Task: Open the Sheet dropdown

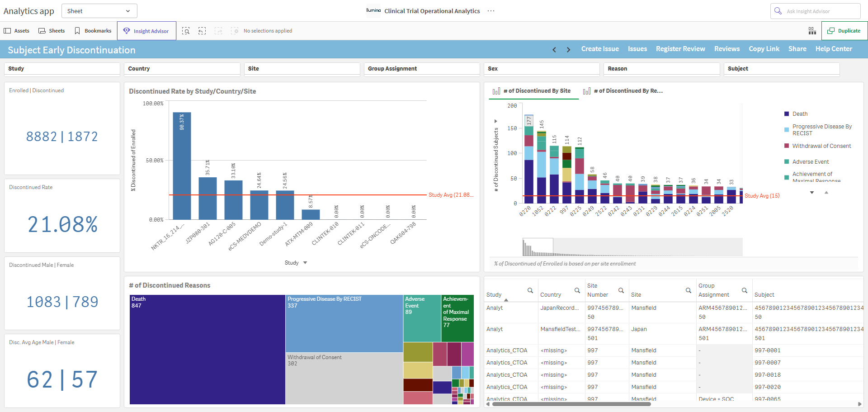Action: coord(99,11)
